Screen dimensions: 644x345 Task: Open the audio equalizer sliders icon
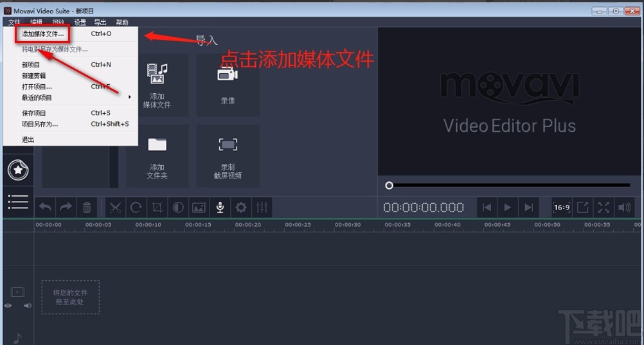tap(262, 208)
